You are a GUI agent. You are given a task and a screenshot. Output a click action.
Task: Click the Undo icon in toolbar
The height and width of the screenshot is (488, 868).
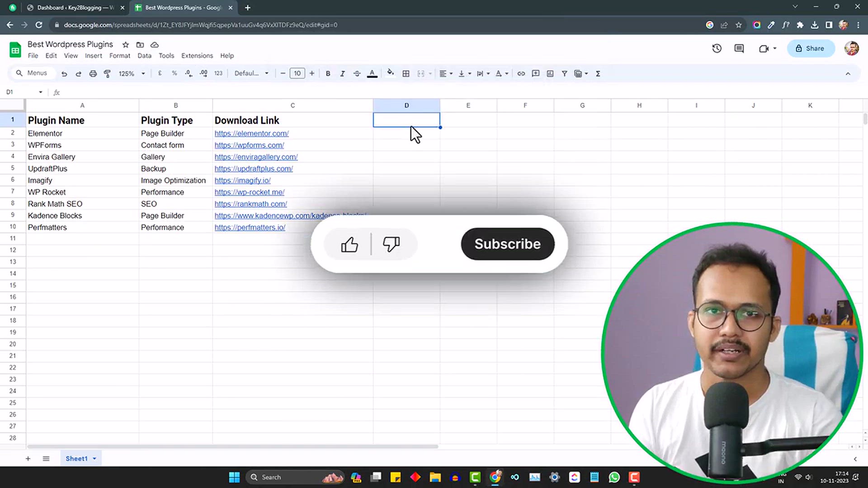pyautogui.click(x=64, y=74)
